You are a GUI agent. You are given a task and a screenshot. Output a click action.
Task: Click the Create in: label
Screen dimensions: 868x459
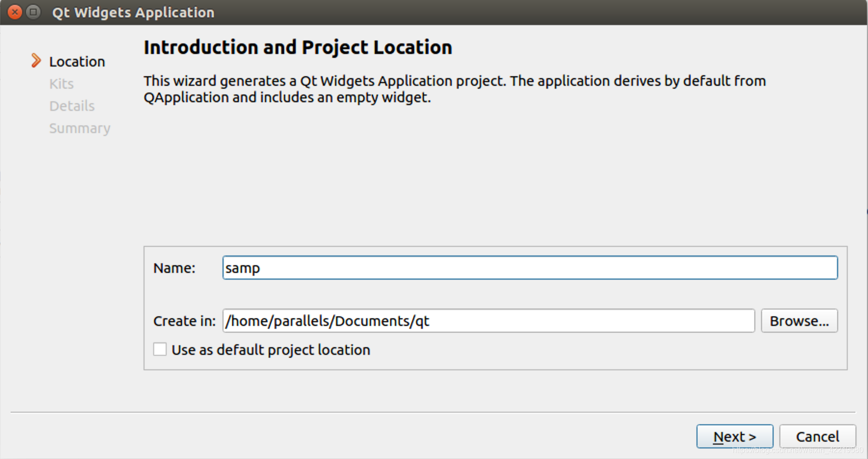coord(184,321)
